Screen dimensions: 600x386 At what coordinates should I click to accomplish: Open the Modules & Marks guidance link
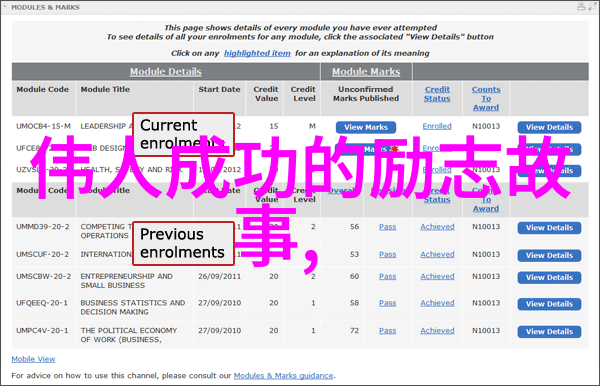(x=283, y=376)
